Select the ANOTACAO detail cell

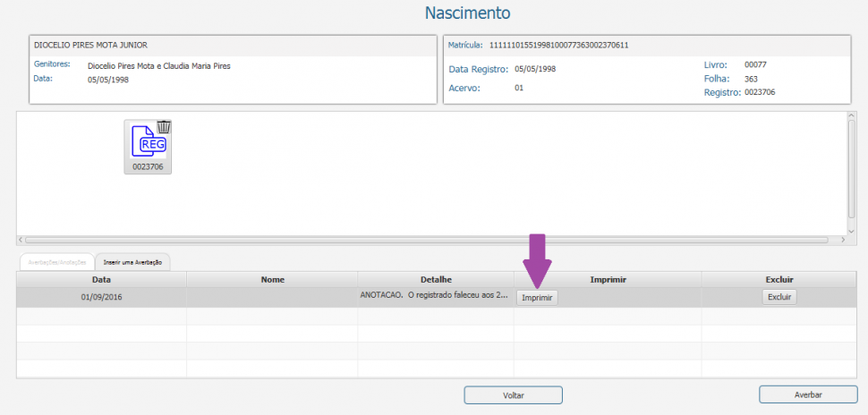tap(435, 295)
